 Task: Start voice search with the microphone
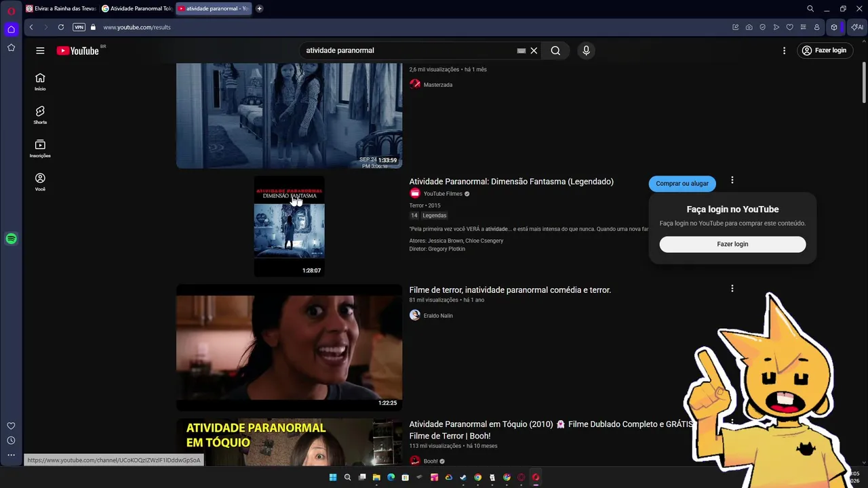[x=587, y=51]
